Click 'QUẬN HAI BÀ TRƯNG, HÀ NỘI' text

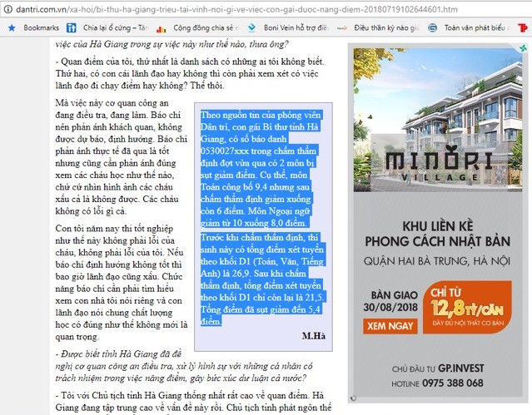click(437, 261)
